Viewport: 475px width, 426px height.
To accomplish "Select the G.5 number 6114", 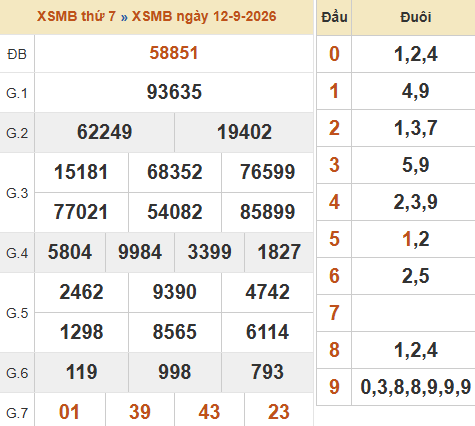I will (267, 332).
